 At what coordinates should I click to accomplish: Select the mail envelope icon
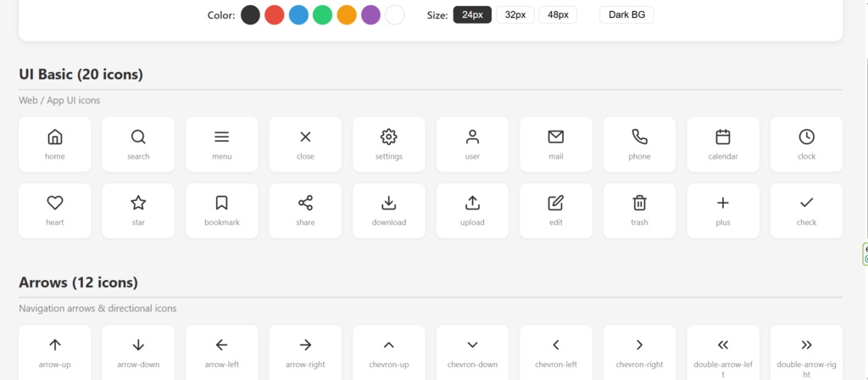(x=556, y=137)
